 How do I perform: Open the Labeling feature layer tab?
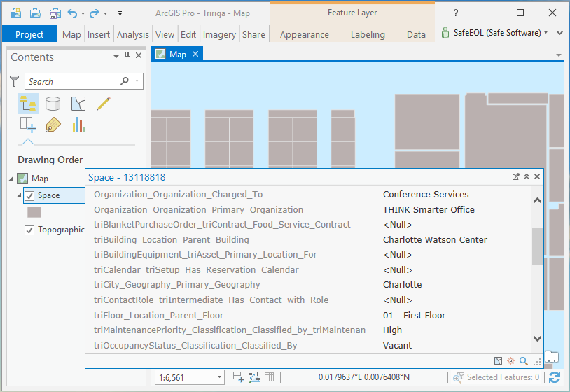tap(368, 34)
